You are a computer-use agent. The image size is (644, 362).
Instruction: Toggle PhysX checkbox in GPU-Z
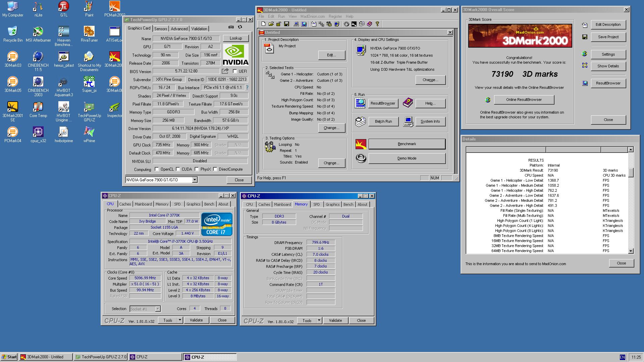pyautogui.click(x=197, y=169)
